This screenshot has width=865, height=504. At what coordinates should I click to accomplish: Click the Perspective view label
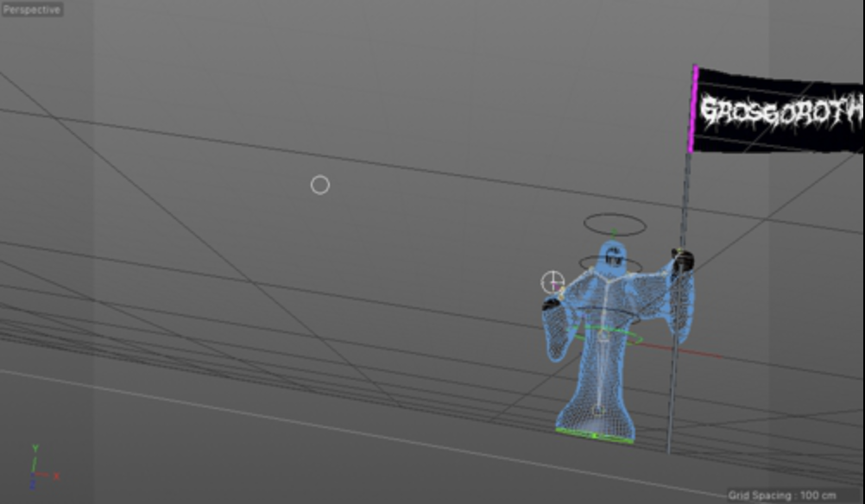click(32, 9)
